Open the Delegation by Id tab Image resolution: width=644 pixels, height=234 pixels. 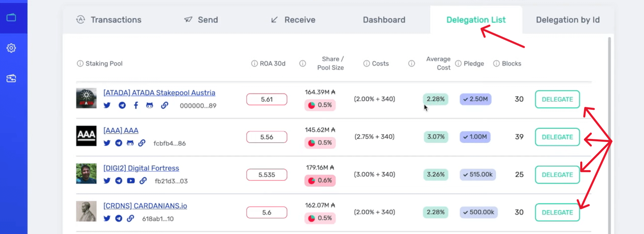(568, 20)
